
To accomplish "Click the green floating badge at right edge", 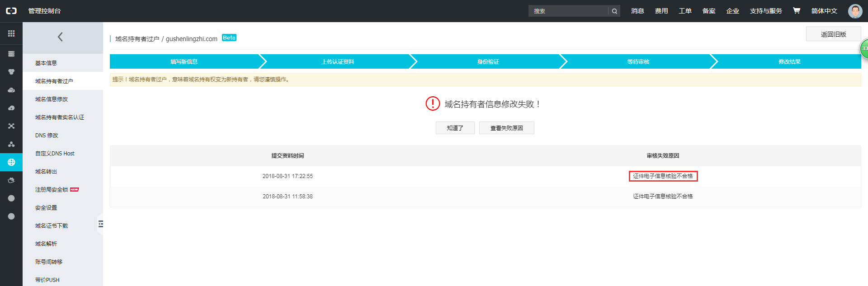I will point(864,49).
